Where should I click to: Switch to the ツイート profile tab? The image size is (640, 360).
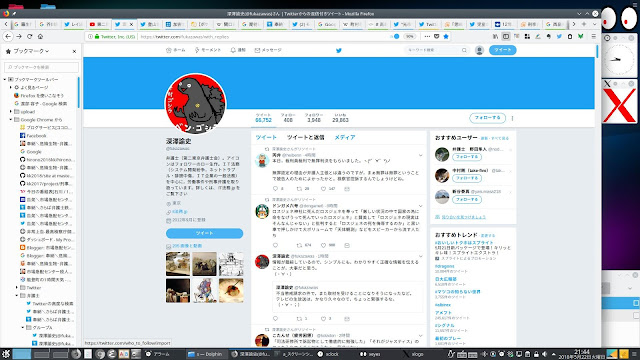pyautogui.click(x=266, y=138)
